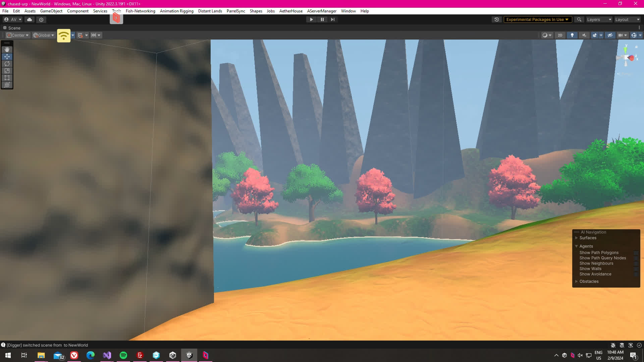Select the Scale tool
This screenshot has height=362, width=644.
(7, 71)
